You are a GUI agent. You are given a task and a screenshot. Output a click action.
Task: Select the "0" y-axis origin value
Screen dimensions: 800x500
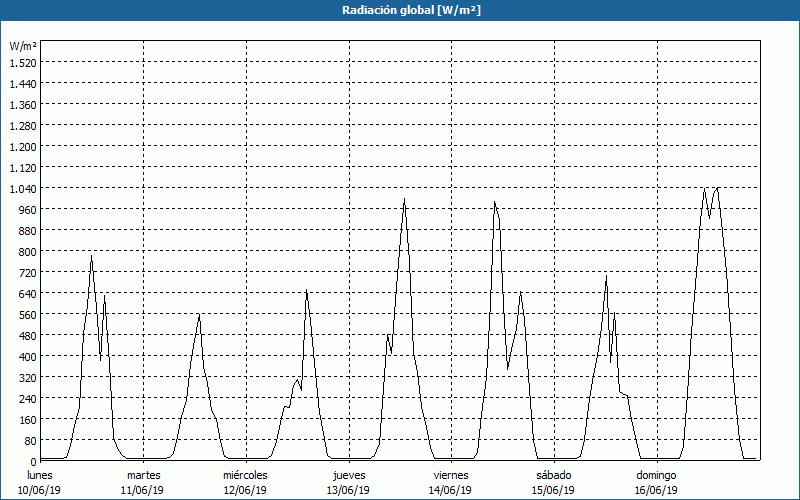click(x=34, y=462)
